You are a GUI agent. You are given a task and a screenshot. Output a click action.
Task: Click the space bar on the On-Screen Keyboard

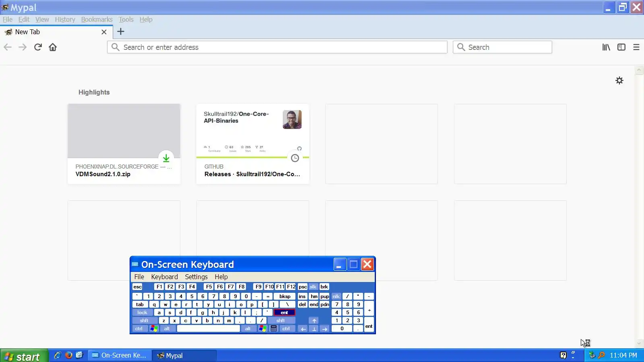pyautogui.click(x=208, y=329)
